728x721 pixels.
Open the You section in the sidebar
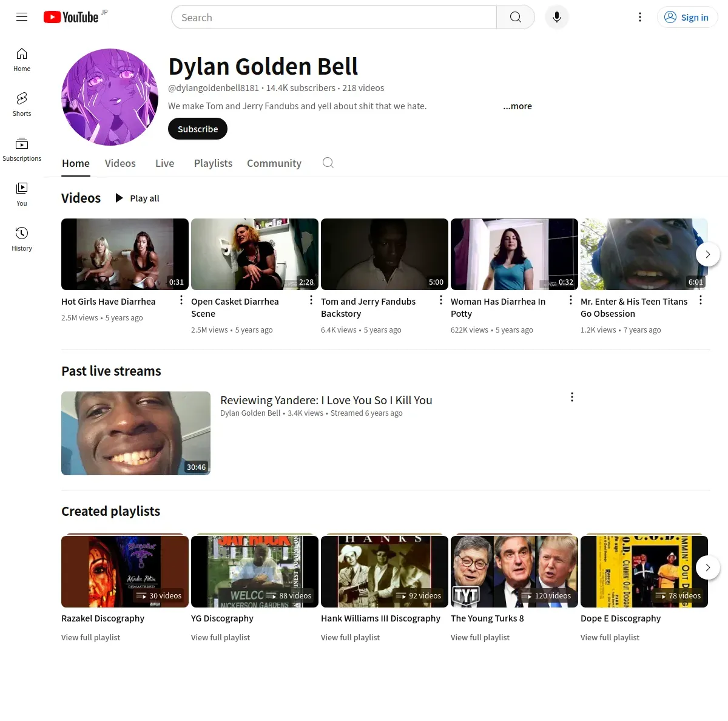pos(22,195)
